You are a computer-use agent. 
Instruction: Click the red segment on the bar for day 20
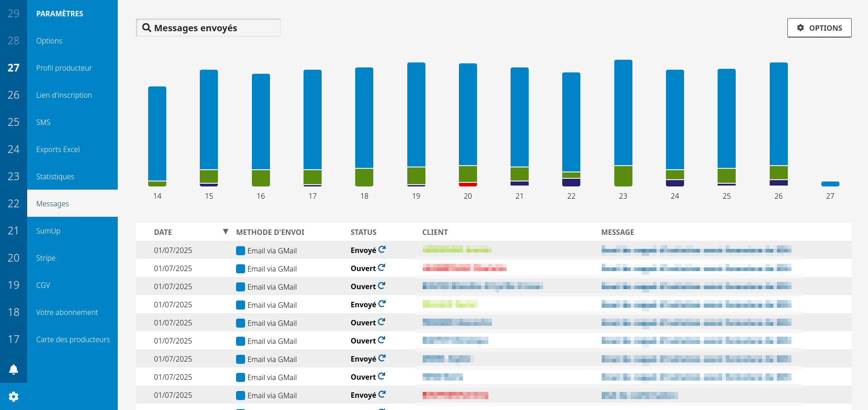[468, 184]
